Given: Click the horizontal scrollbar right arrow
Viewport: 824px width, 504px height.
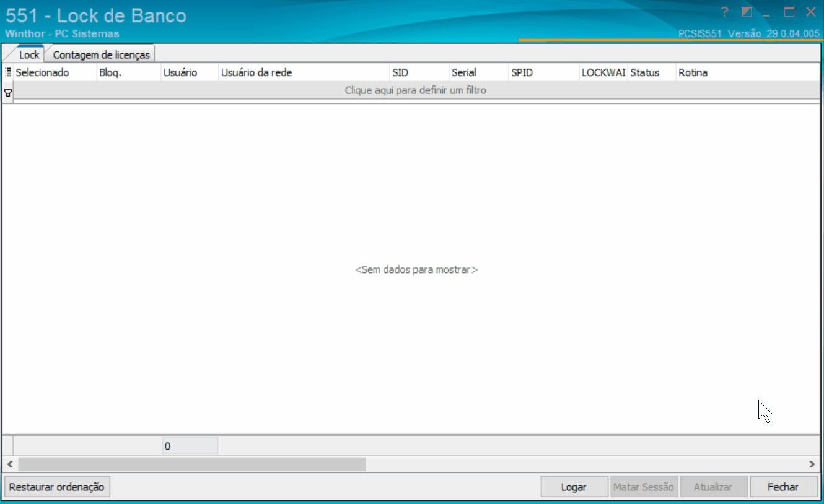Looking at the screenshot, I should (812, 464).
